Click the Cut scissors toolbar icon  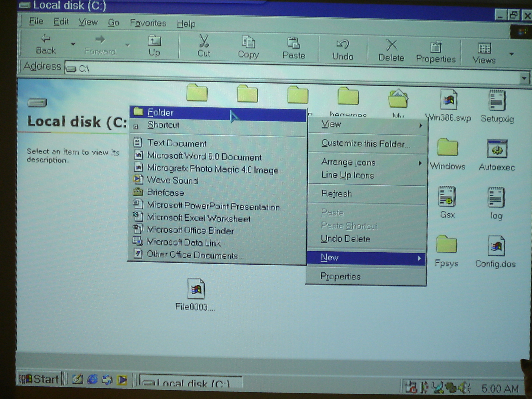click(x=204, y=41)
